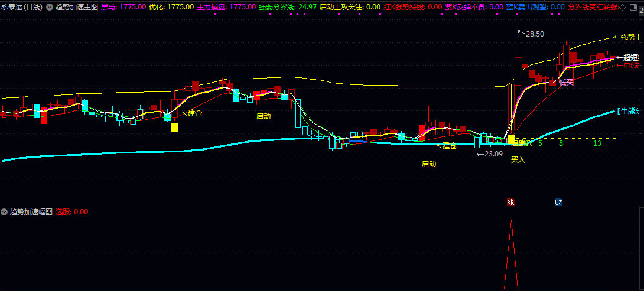Image resolution: width=644 pixels, height=291 pixels.
Task: Click the blue 财 marker icon
Action: point(558,202)
